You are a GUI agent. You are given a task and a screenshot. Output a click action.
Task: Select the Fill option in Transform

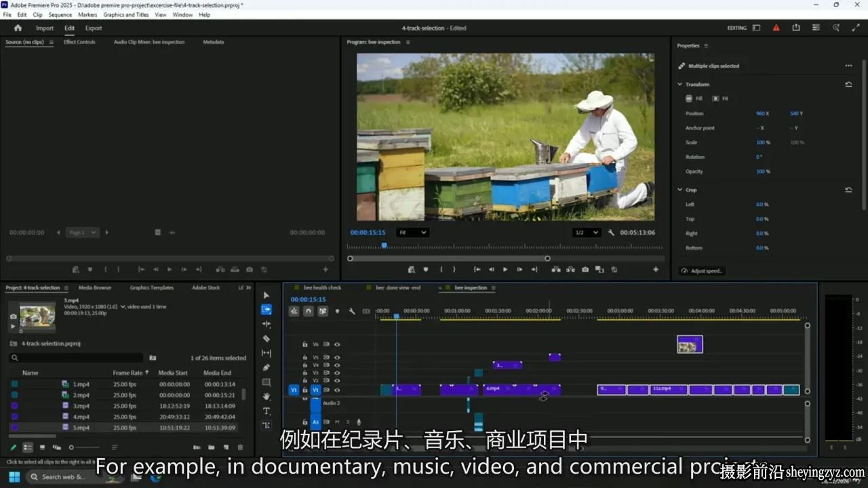point(694,99)
